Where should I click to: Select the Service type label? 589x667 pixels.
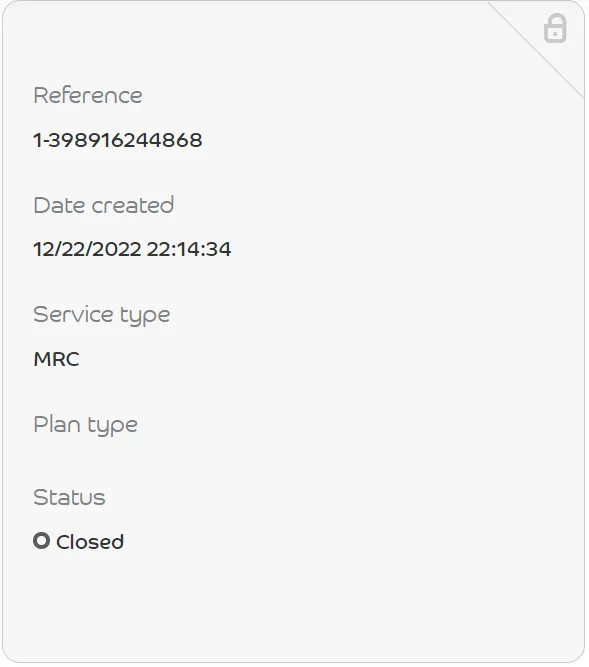point(102,316)
